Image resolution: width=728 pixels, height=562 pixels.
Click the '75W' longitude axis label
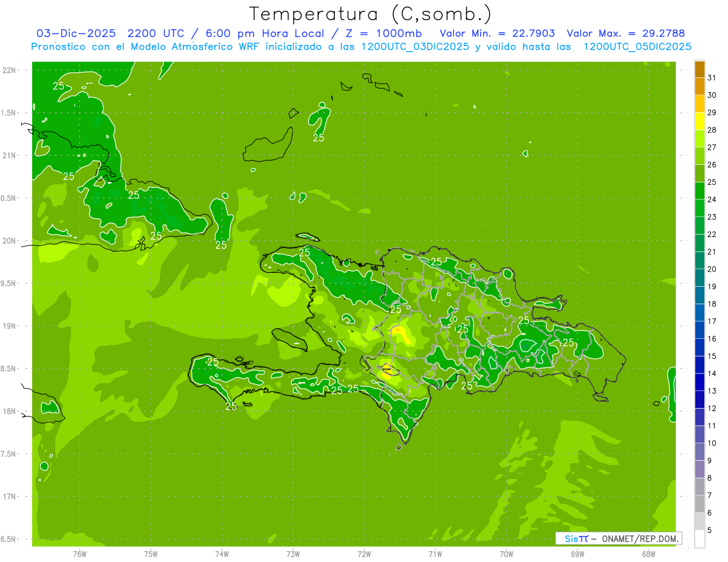pos(150,554)
